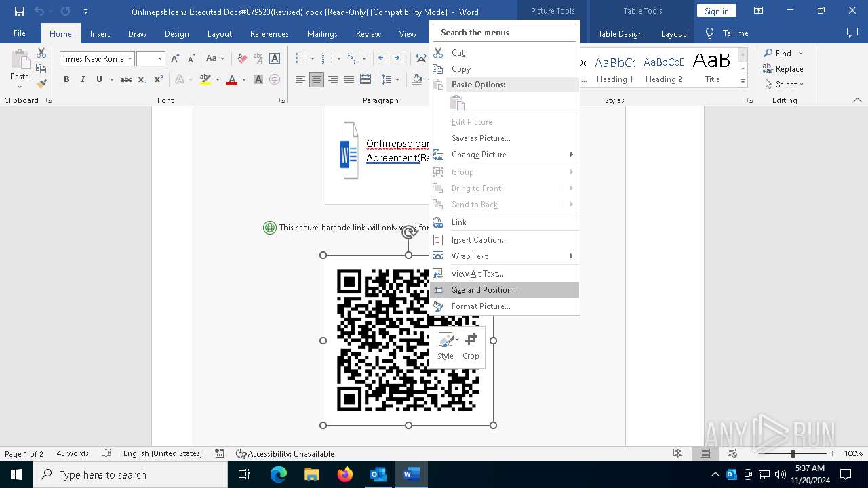Click the Distributed alignment icon
Image resolution: width=868 pixels, height=488 pixels.
click(x=366, y=79)
